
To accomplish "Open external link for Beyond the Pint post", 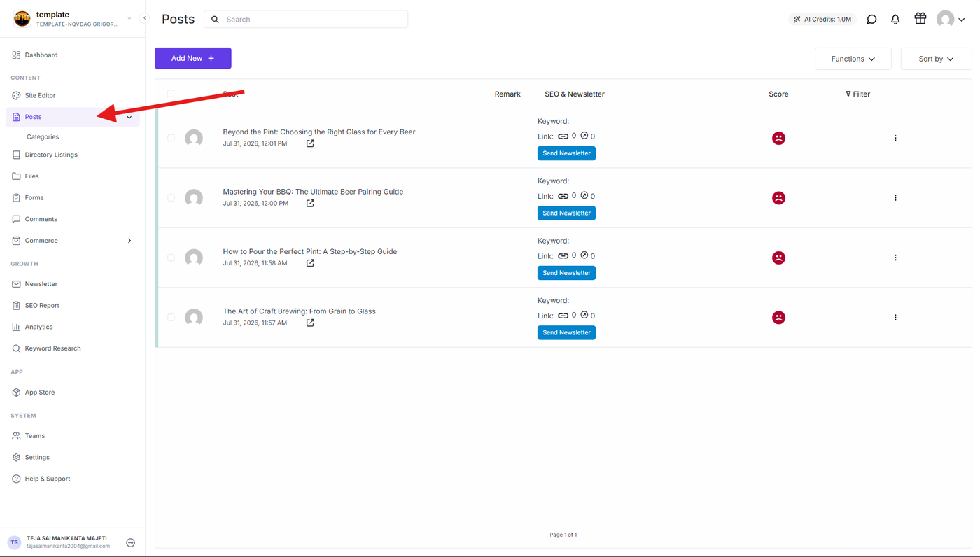I will click(x=310, y=143).
